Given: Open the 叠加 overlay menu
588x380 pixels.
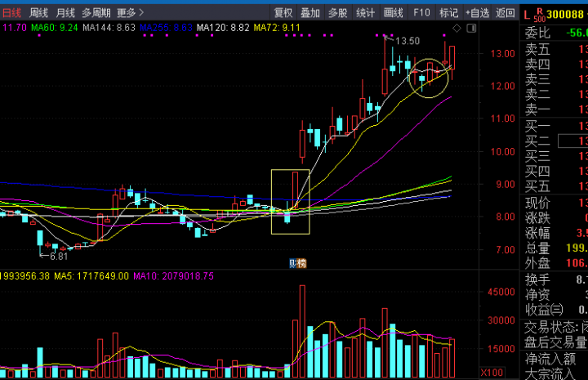Looking at the screenshot, I should coord(310,13).
